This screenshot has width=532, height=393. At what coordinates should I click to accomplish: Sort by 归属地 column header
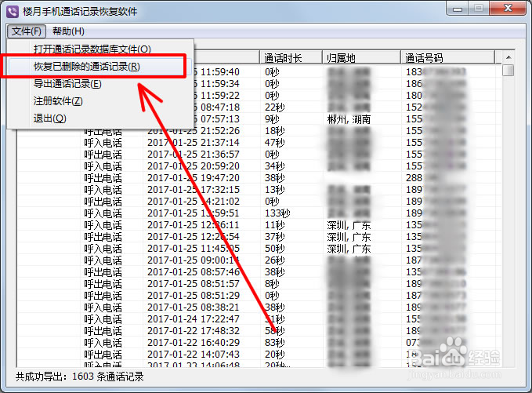coord(361,58)
